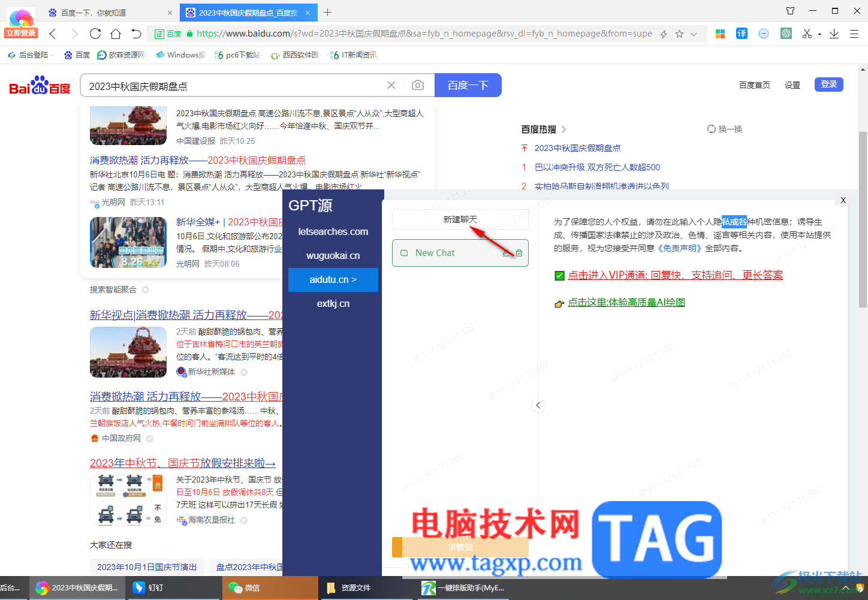868x600 pixels.
Task: Select wuguokai.cn in the GPT源 list
Action: point(333,256)
